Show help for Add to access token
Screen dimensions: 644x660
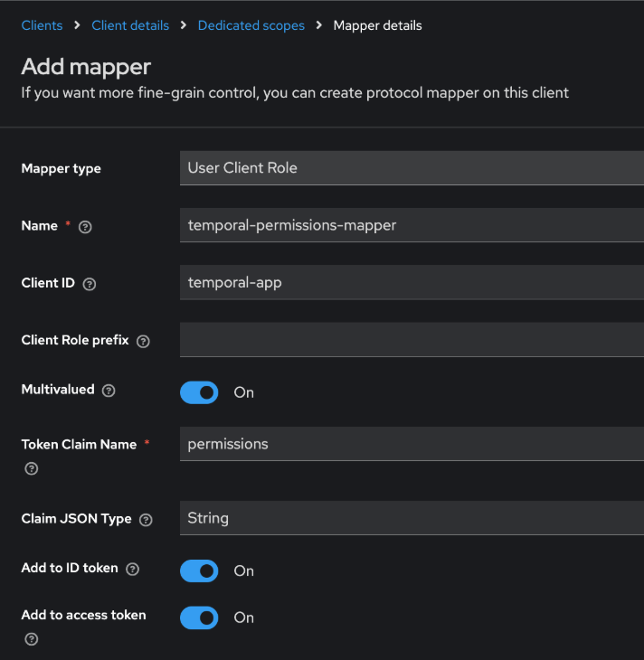pos(31,639)
